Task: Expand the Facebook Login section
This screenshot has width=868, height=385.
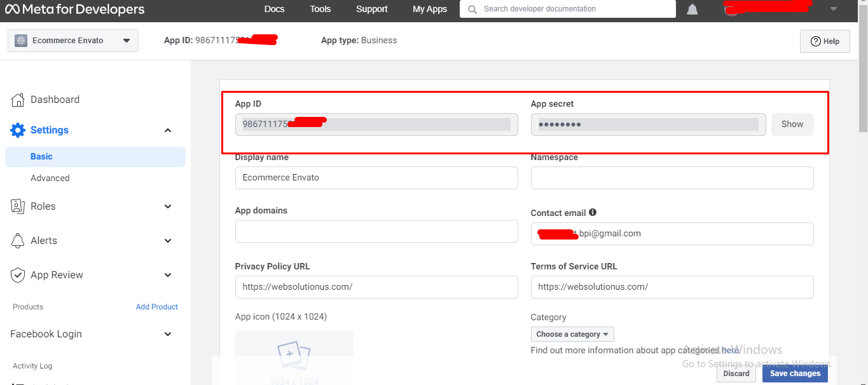Action: [168, 334]
